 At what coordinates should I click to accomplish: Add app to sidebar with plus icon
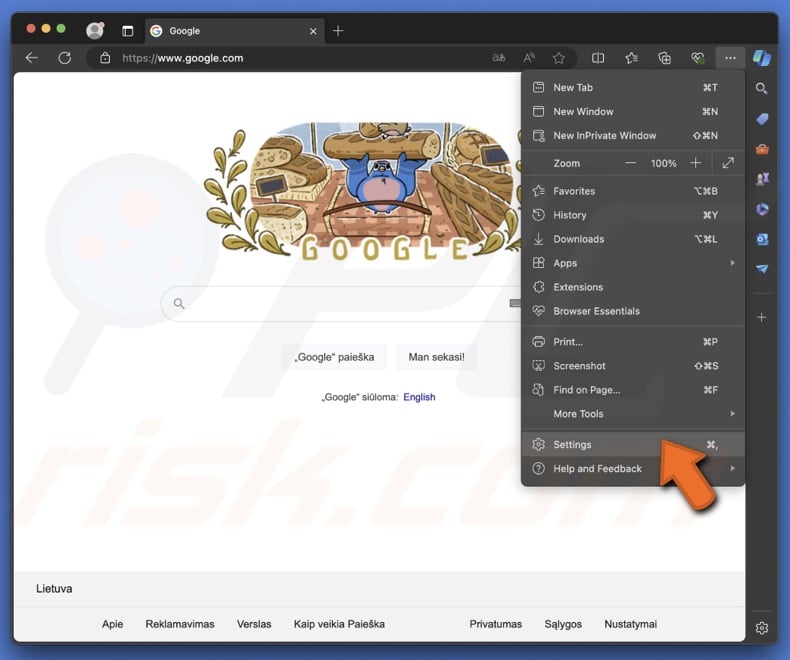[762, 317]
